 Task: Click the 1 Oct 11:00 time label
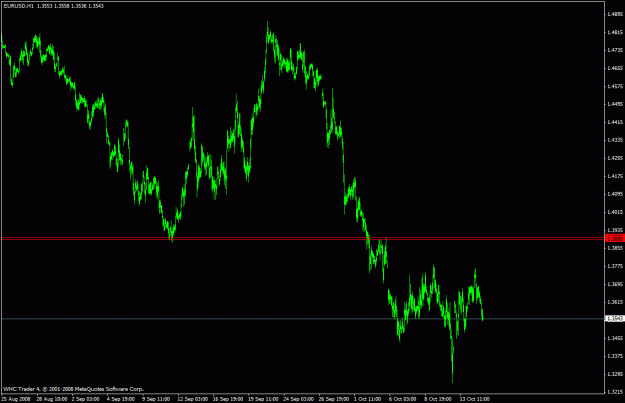click(x=368, y=399)
